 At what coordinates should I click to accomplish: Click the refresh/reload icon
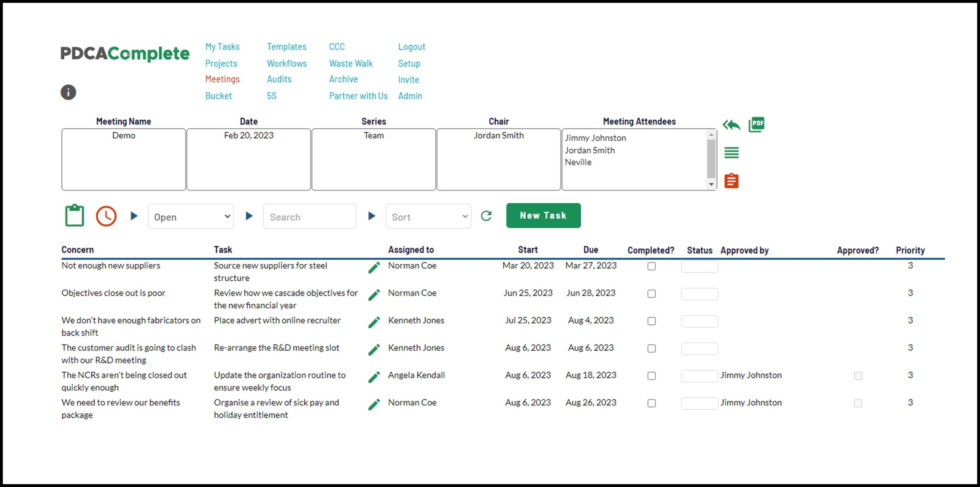pyautogui.click(x=487, y=216)
